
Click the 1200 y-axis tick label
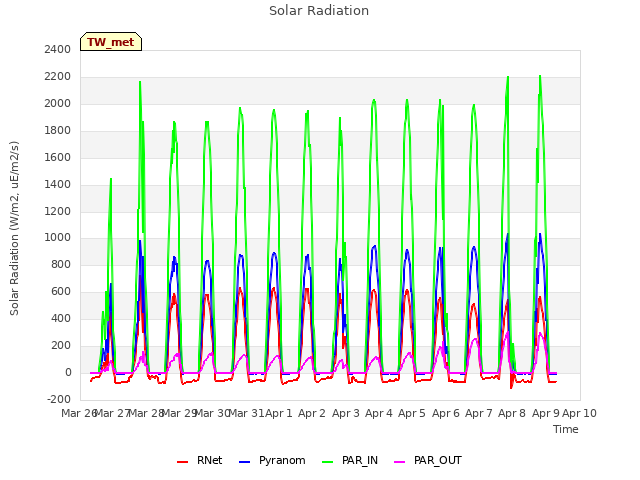(58, 211)
